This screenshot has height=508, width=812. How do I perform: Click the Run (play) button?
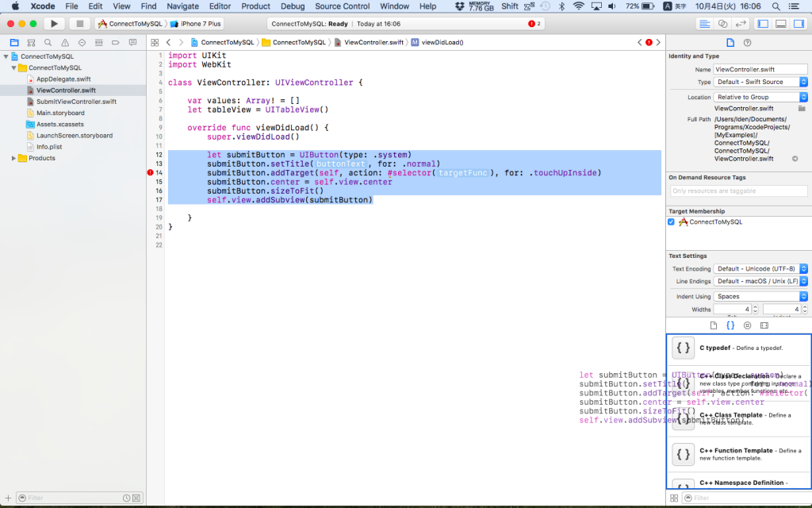[x=54, y=24]
